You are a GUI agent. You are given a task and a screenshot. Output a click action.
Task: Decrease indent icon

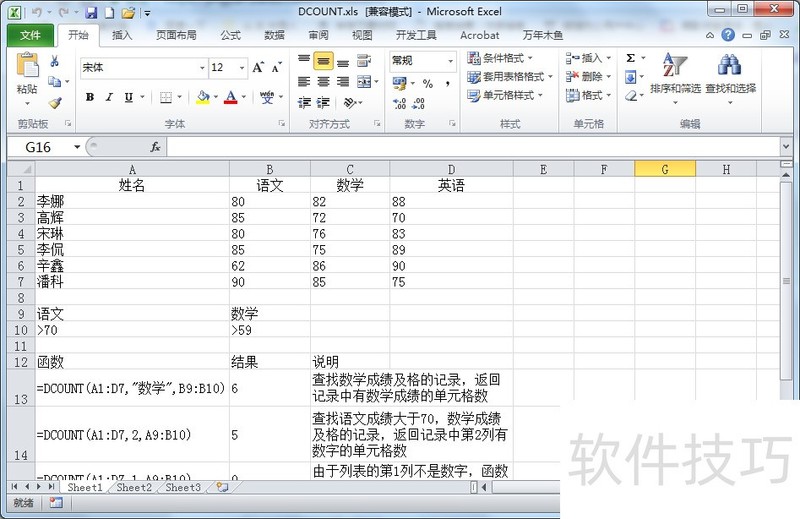pos(304,103)
